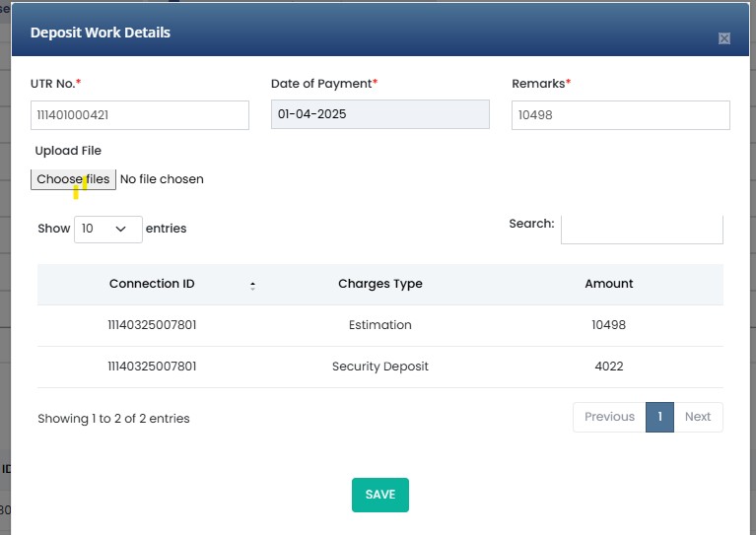
Task: Select page 1 in pagination
Action: (x=659, y=417)
